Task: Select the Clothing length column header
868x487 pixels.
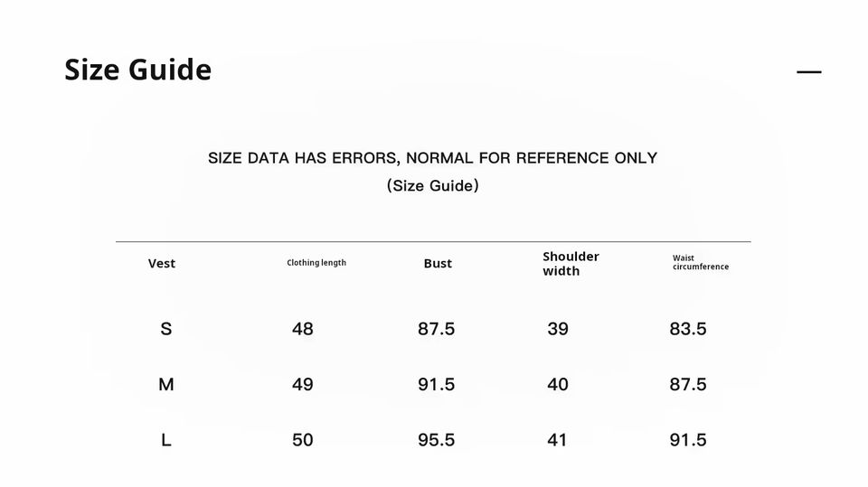Action: click(316, 263)
